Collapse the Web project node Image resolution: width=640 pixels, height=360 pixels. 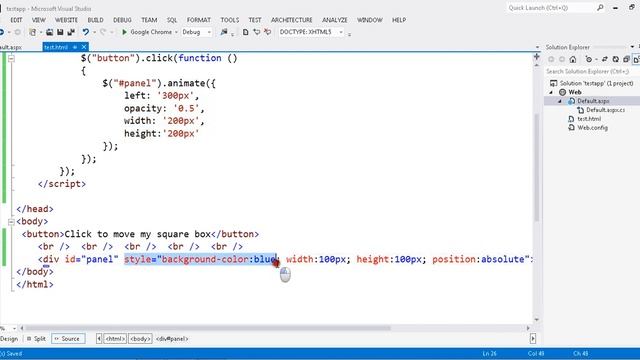(551, 92)
